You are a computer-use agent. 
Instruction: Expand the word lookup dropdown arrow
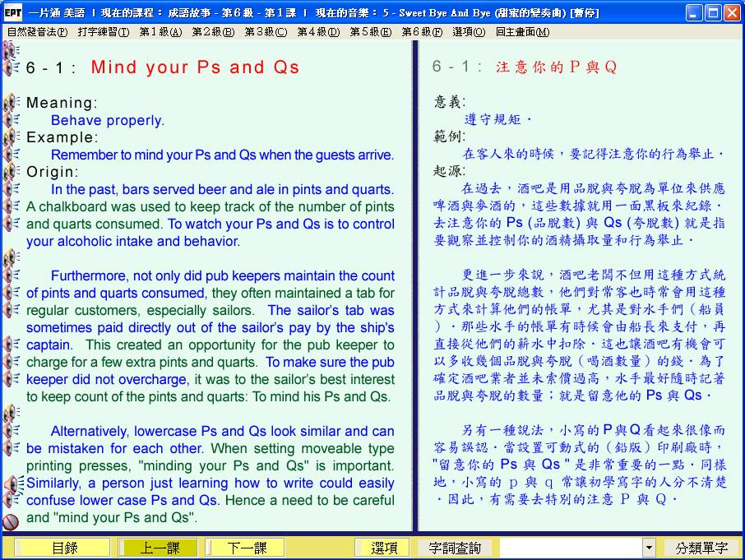click(649, 548)
